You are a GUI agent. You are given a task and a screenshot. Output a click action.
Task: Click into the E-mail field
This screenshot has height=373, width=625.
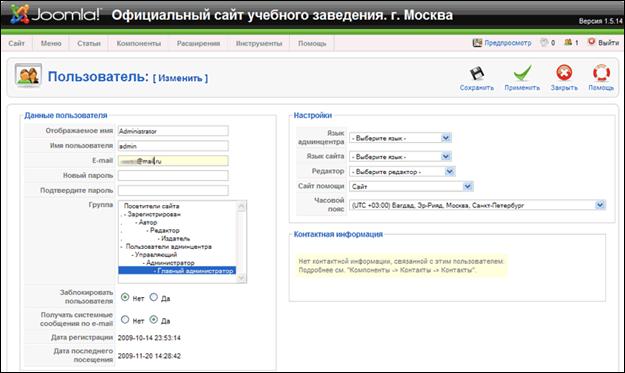pyautogui.click(x=173, y=161)
